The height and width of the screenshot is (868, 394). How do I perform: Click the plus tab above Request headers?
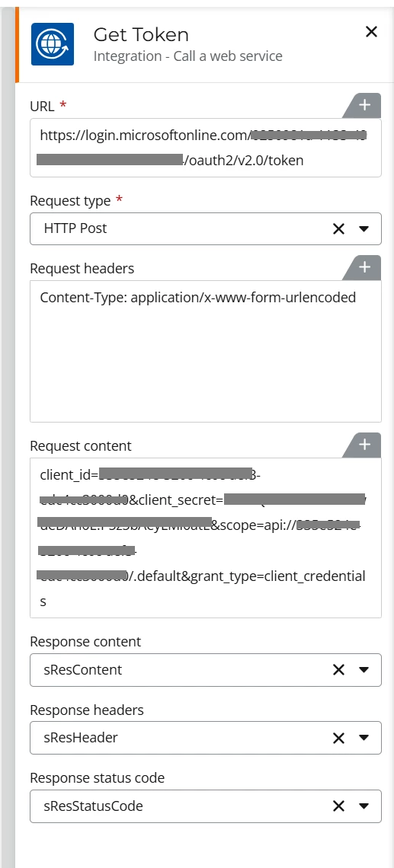click(x=364, y=267)
